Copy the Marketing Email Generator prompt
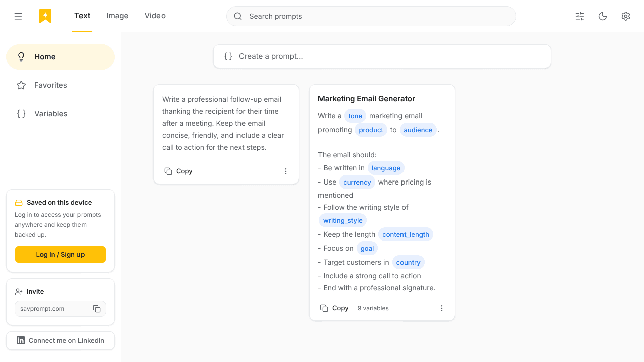 point(335,308)
